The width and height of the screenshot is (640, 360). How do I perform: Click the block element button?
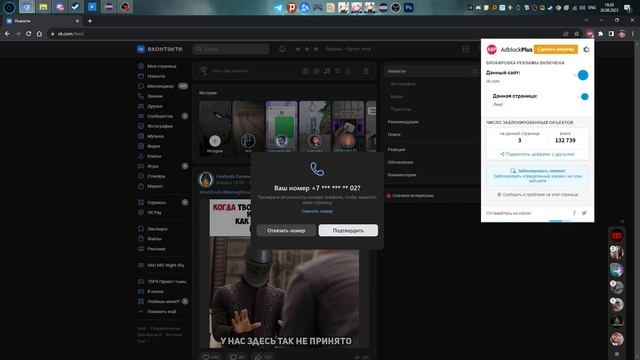pyautogui.click(x=538, y=176)
